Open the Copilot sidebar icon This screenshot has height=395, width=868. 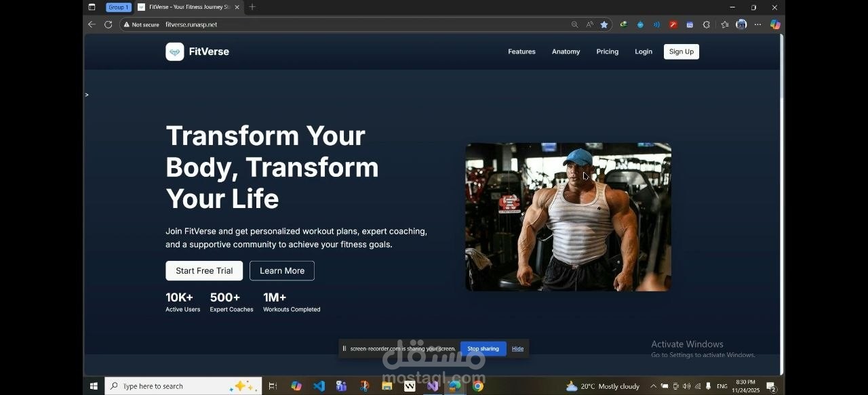775,24
